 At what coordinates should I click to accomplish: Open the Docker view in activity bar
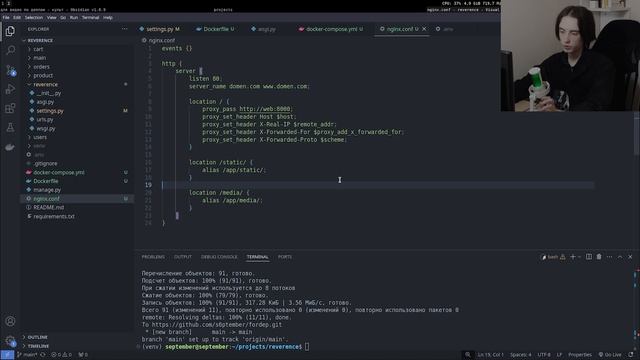tap(10, 147)
